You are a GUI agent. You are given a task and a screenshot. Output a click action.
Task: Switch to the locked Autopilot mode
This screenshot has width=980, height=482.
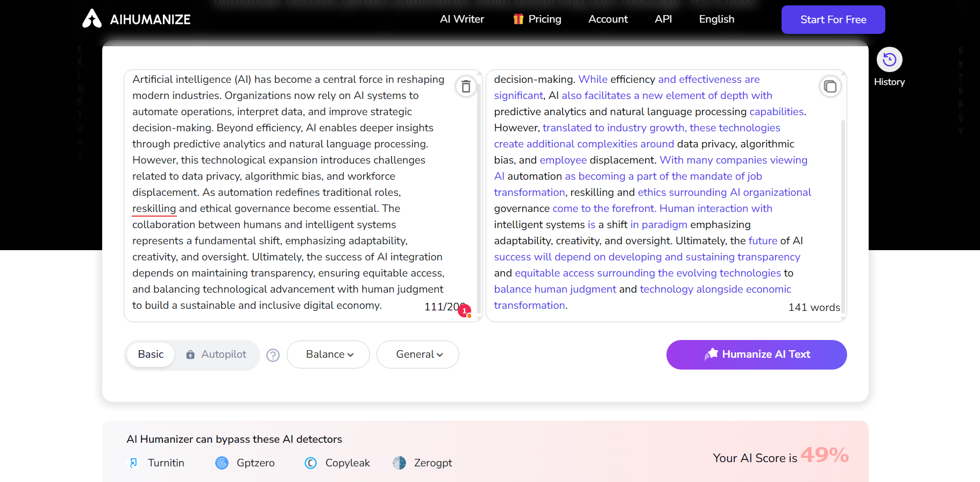coord(217,355)
